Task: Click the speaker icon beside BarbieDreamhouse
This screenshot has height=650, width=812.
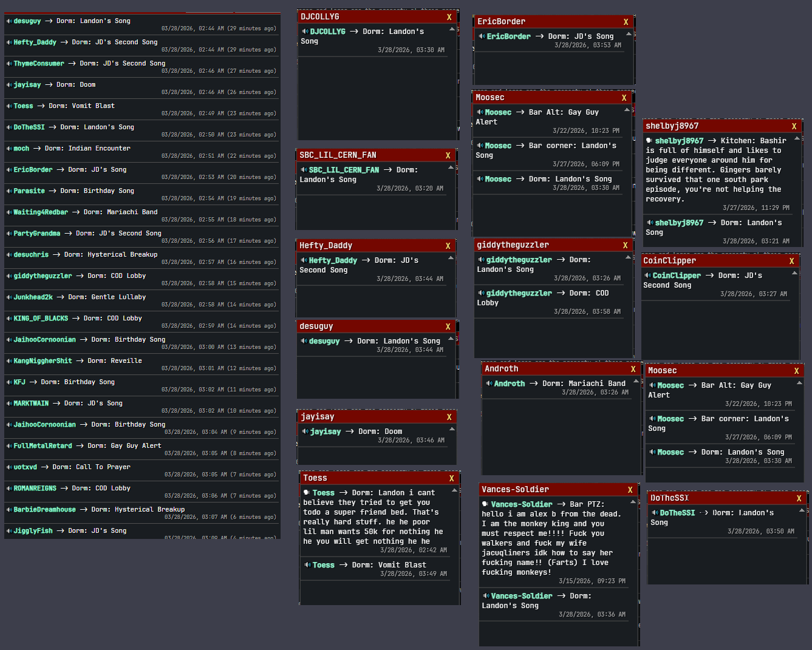Action: coord(9,510)
